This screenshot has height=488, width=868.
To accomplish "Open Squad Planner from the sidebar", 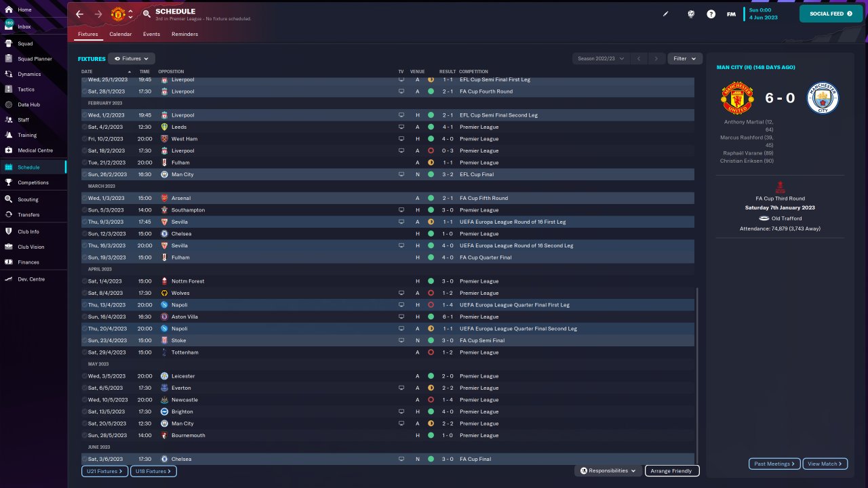I will coord(33,59).
